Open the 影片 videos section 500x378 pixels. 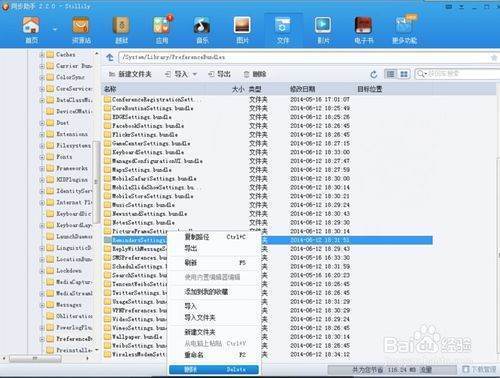tap(323, 30)
